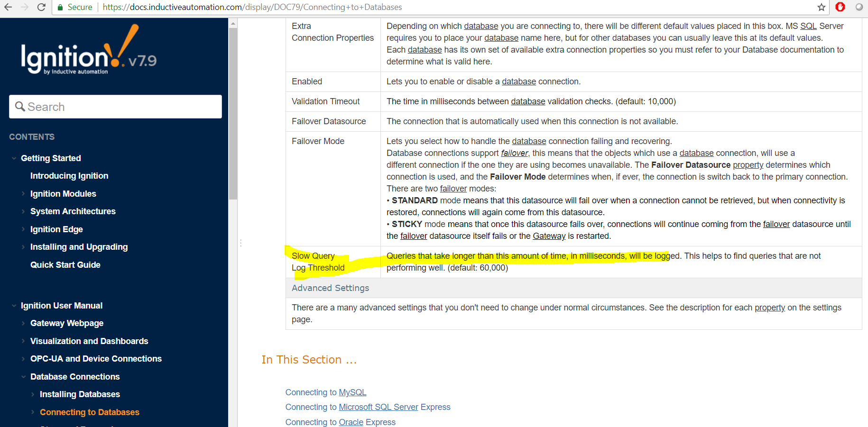Open the Gateway Webpage section

(x=67, y=323)
